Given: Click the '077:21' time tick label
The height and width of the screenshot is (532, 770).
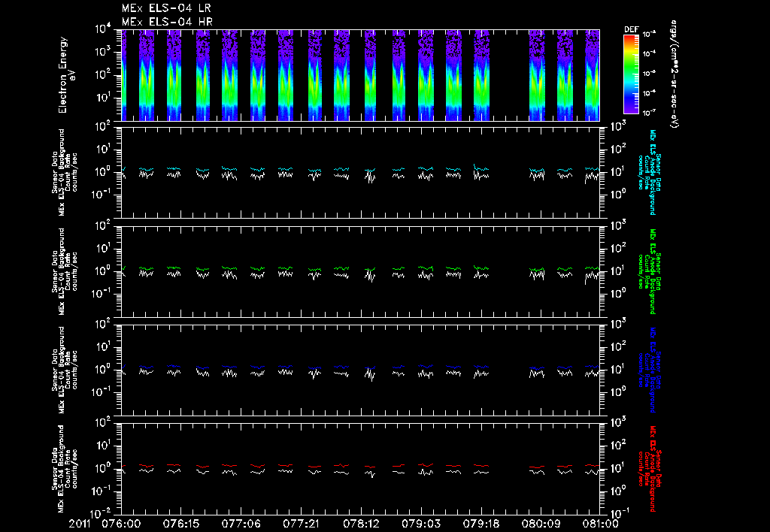Looking at the screenshot, I should click(x=301, y=524).
